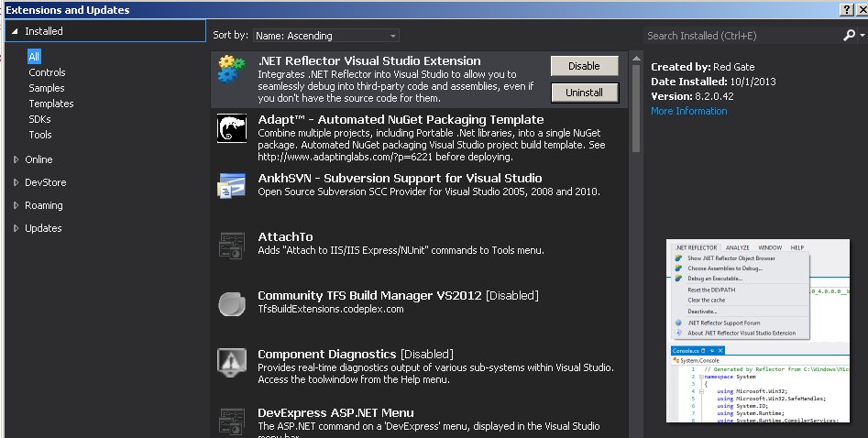Select the .NET Reflector Visual Studio Extension title

point(369,60)
